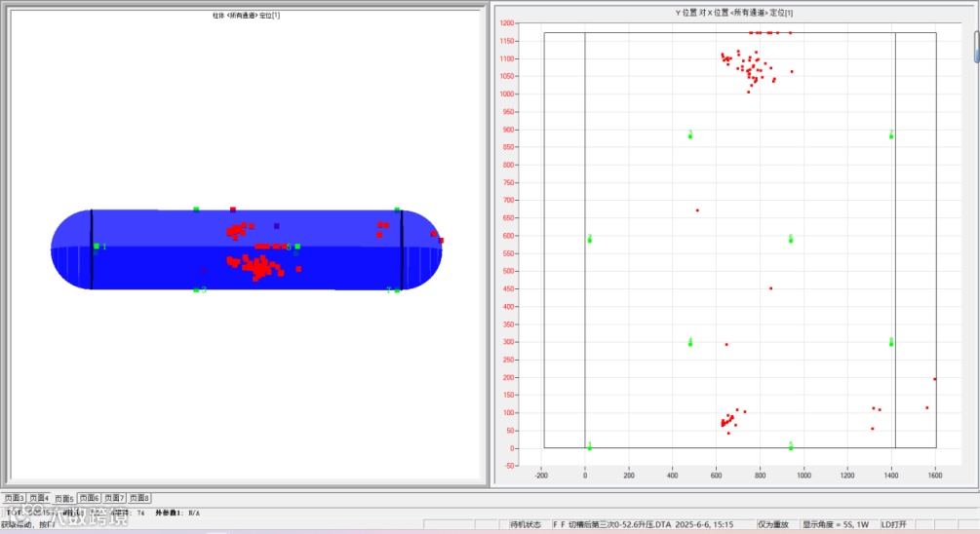Click the 800 label on the X axis
Screen dimensions: 980x534
(760, 476)
